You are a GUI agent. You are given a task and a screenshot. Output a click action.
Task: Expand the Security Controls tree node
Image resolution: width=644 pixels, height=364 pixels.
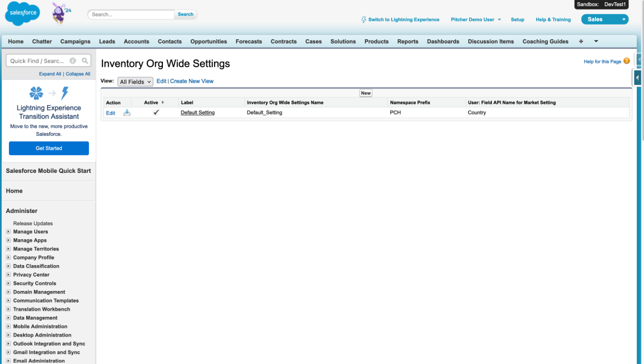point(8,283)
